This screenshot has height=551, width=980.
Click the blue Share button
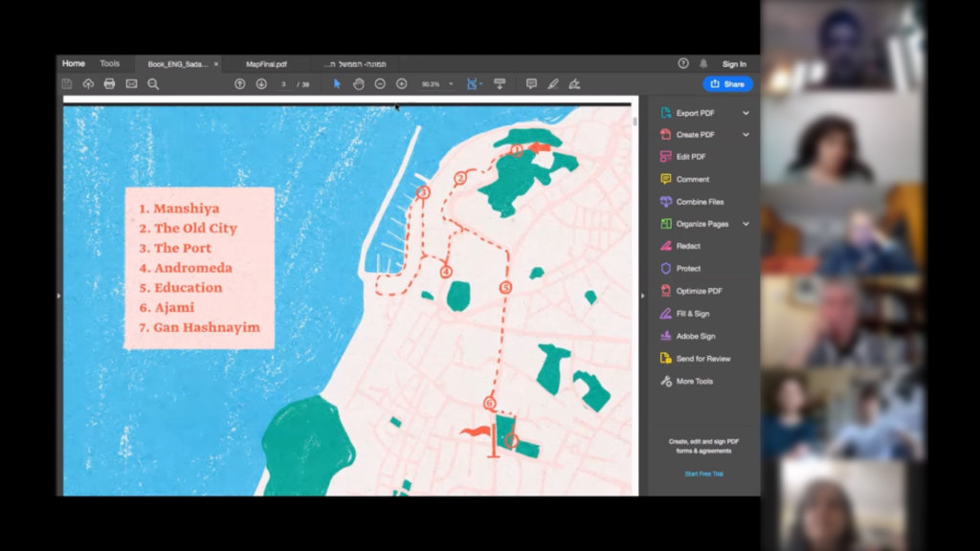coord(727,84)
